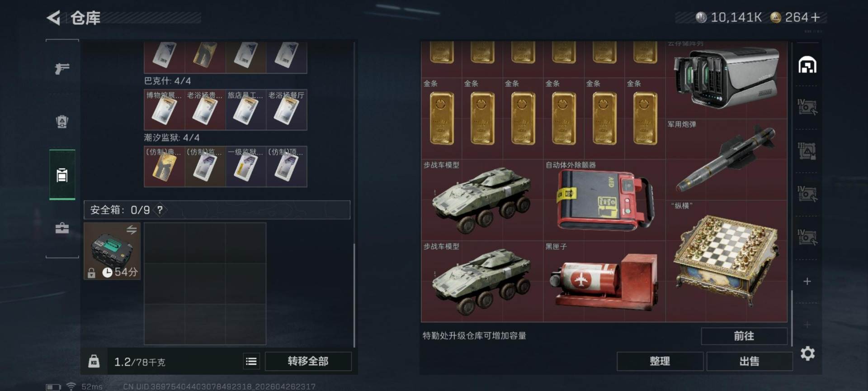Expand storage with the plus slot icon
Image resolution: width=868 pixels, height=391 pixels.
pos(807,281)
